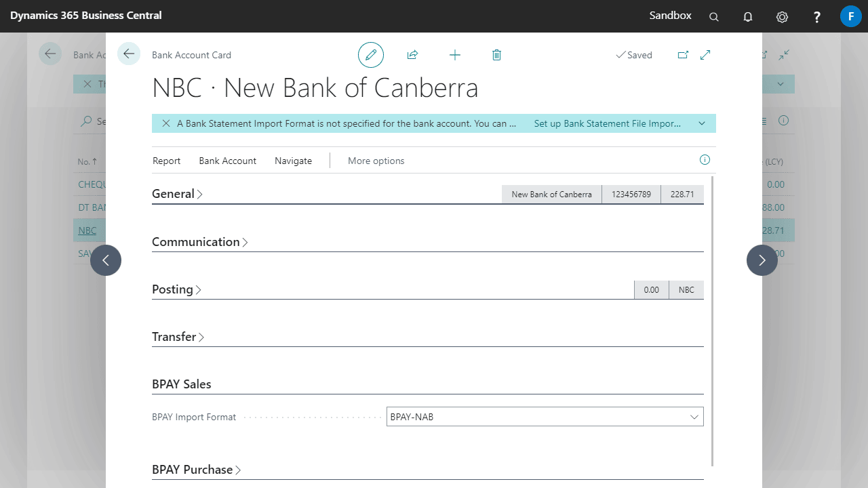Screen dimensions: 868x488
Task: Click the edit pencil icon
Action: [x=371, y=55]
